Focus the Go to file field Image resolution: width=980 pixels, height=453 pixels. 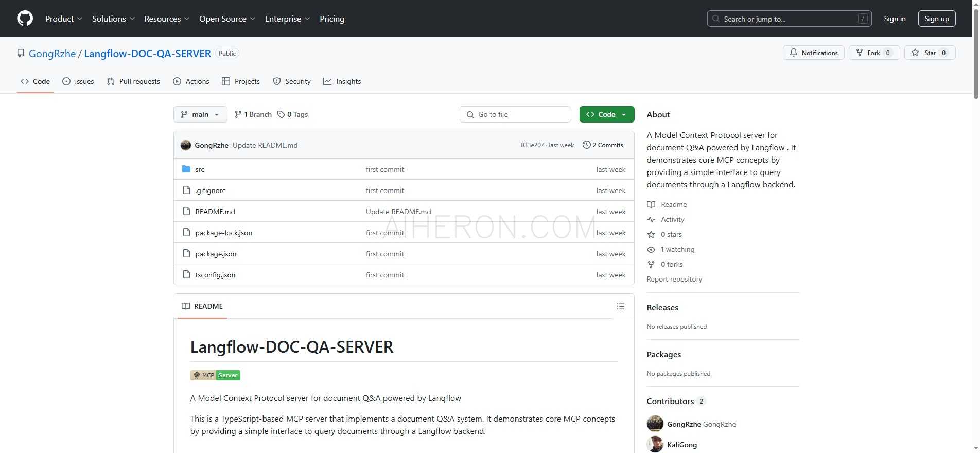click(515, 114)
